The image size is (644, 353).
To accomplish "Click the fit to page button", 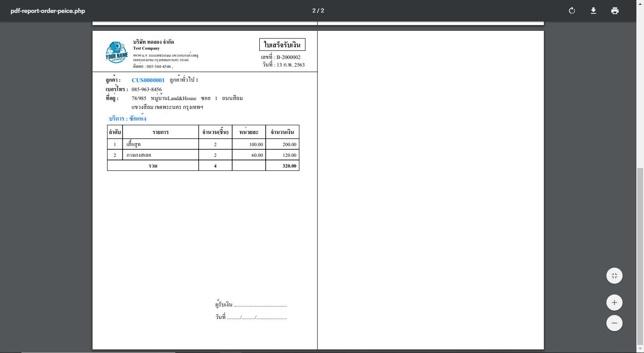I will tap(614, 276).
